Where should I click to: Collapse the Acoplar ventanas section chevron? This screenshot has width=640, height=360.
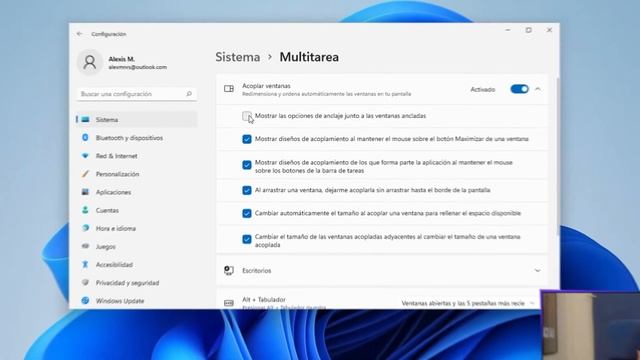coord(538,89)
